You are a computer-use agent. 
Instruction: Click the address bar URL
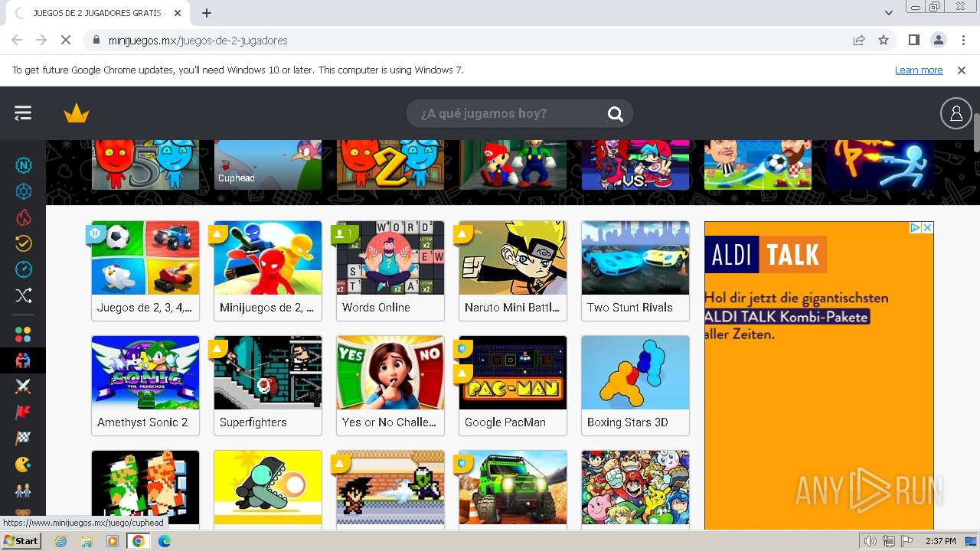click(198, 40)
